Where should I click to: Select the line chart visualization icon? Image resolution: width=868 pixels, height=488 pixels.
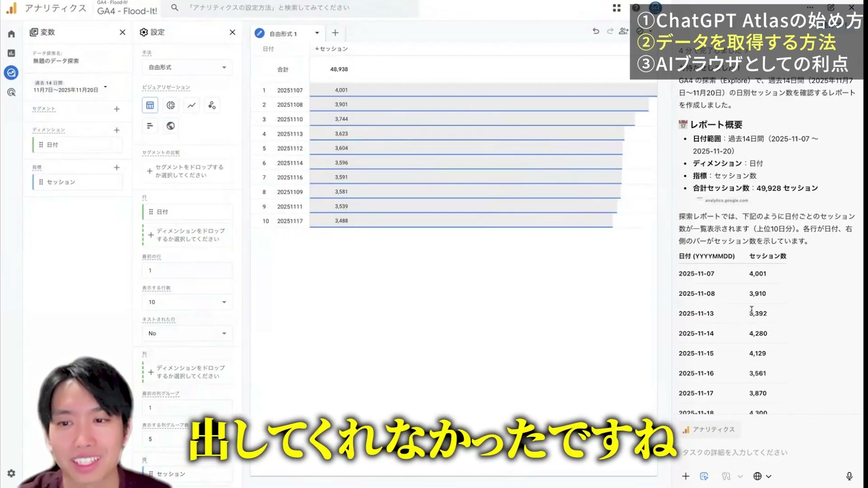click(x=192, y=105)
